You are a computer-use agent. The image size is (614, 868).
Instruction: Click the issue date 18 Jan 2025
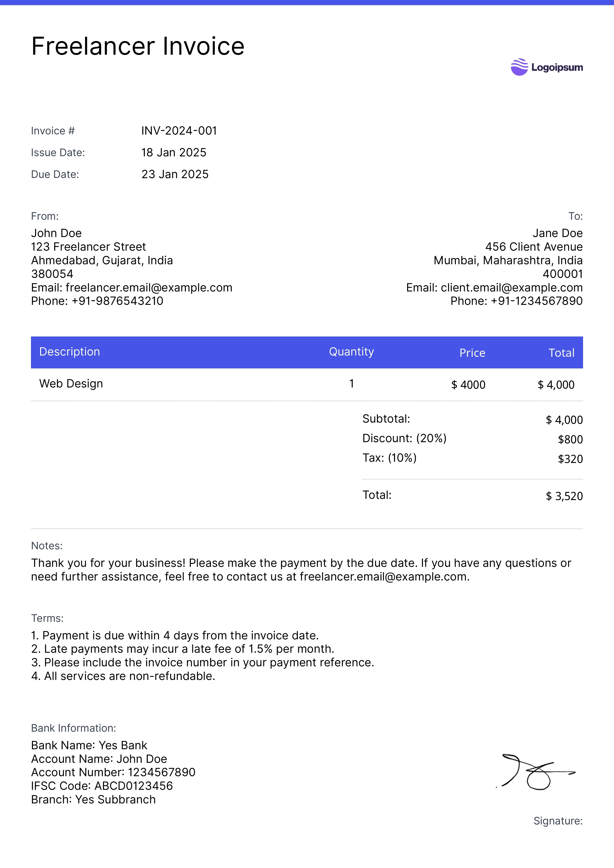pyautogui.click(x=174, y=152)
